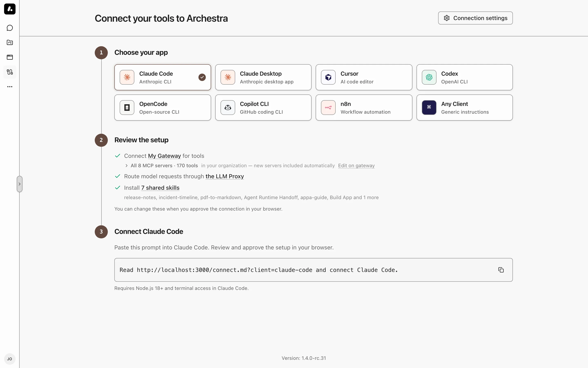Choose the n8n Workflow automation card
Viewport: 588px width, 368px height.
coord(364,108)
